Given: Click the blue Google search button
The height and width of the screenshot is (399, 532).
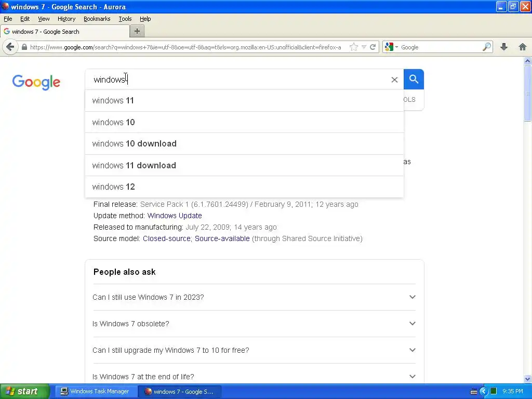Looking at the screenshot, I should pos(414,79).
